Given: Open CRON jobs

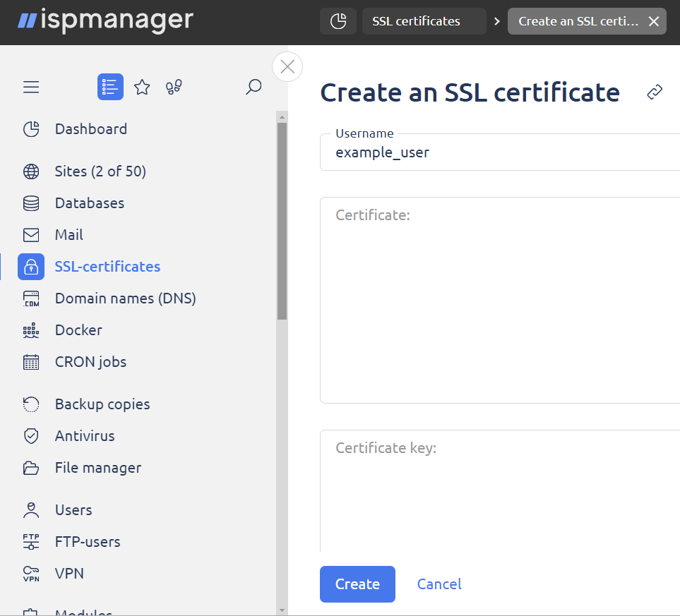Looking at the screenshot, I should [90, 362].
